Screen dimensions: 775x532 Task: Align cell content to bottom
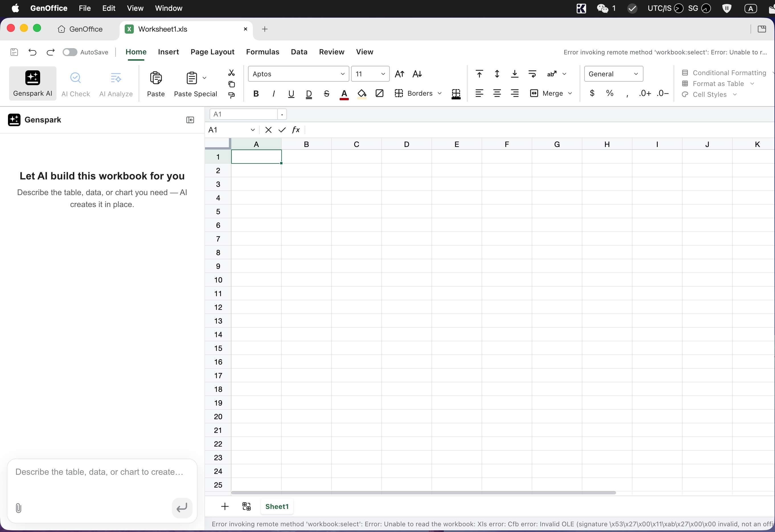[514, 74]
